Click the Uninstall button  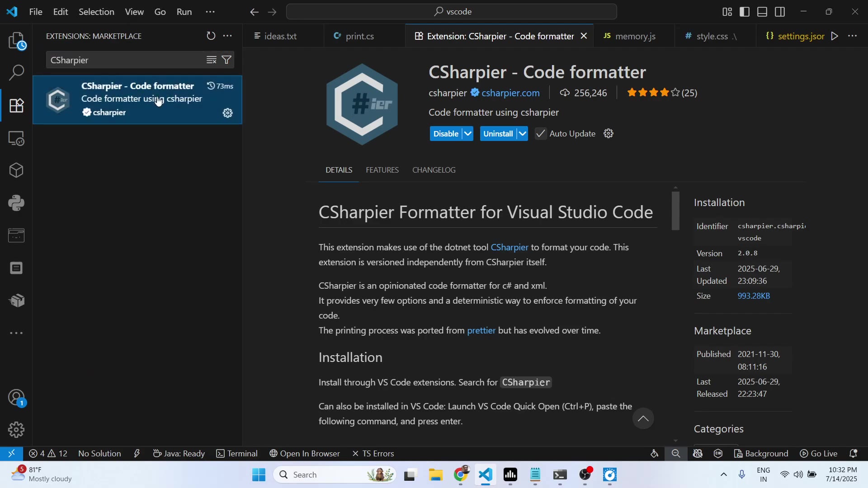pos(498,134)
